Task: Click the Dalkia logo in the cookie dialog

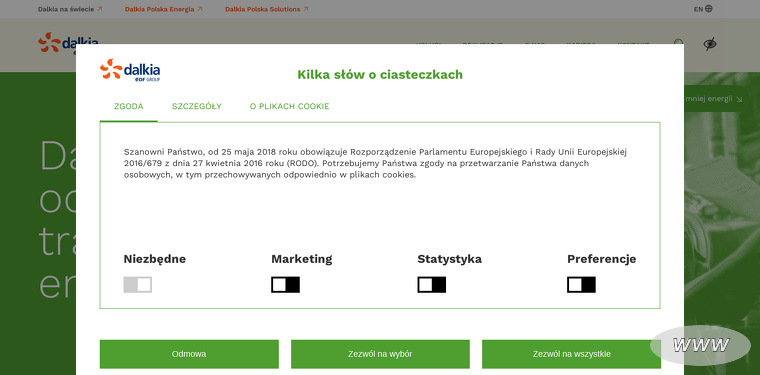Action: [x=130, y=70]
